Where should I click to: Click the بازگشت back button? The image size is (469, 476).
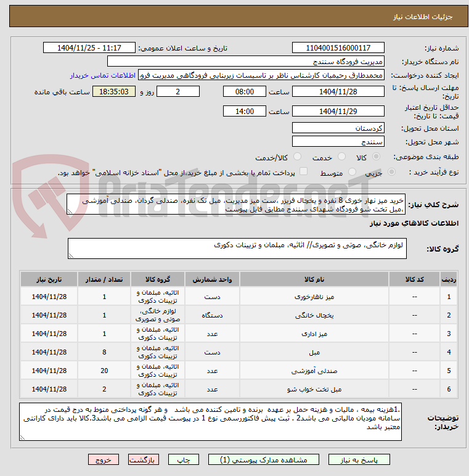coord(143,460)
